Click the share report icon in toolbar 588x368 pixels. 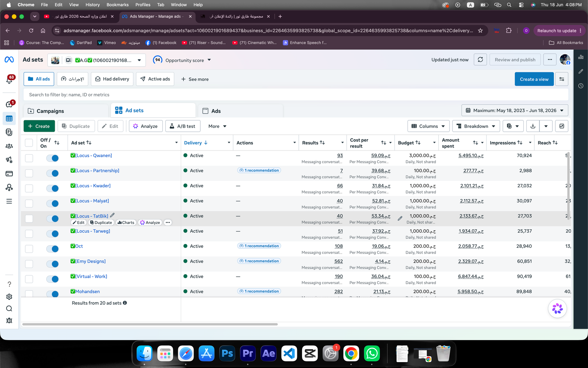tap(562, 126)
